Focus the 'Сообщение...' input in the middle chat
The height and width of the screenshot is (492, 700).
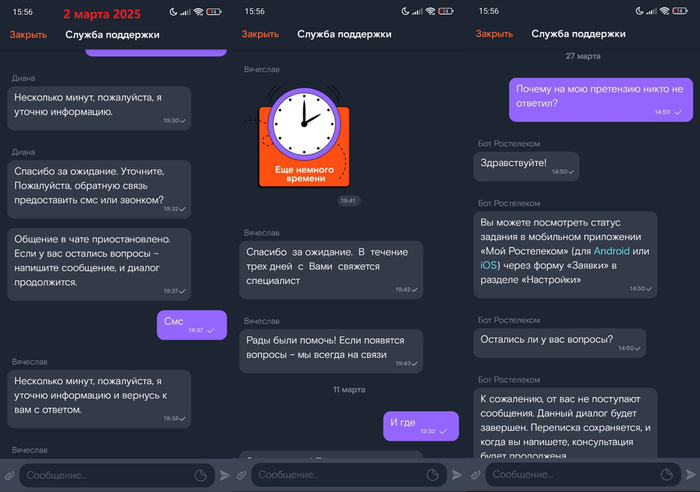pyautogui.click(x=335, y=476)
